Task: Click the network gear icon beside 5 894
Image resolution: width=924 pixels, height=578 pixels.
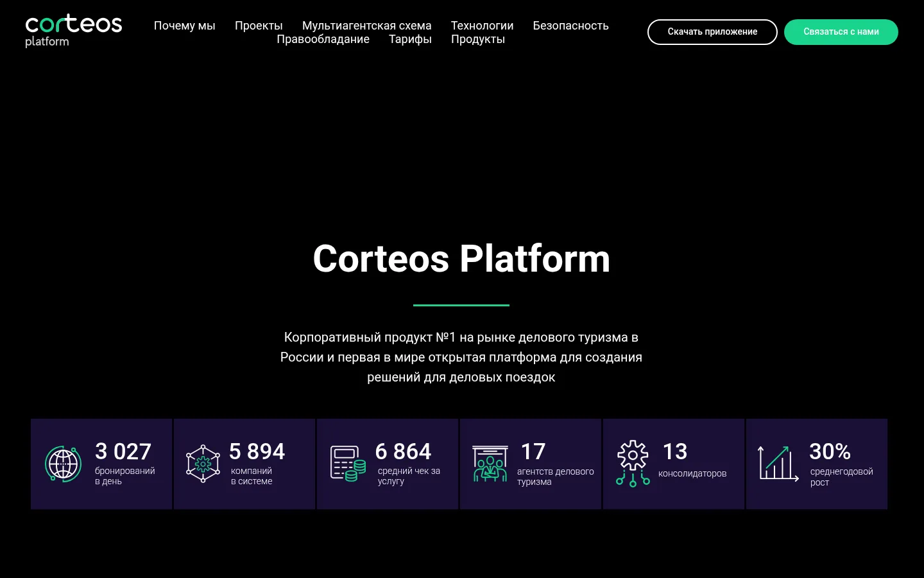Action: tap(203, 463)
